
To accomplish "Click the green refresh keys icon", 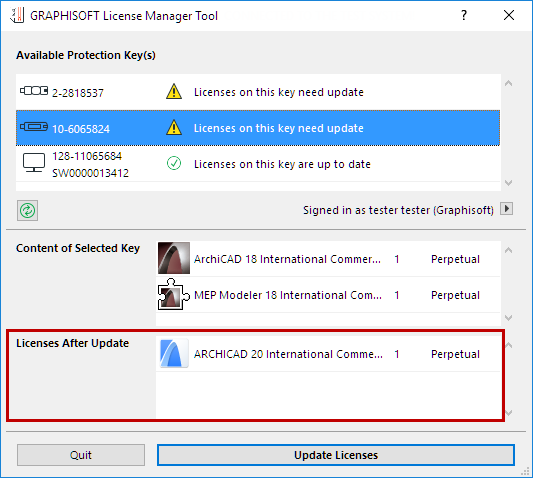I will 28,210.
